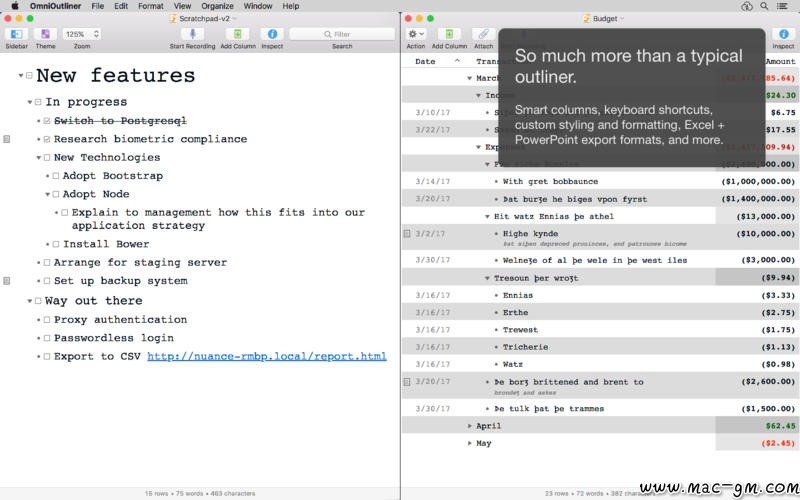The width and height of the screenshot is (800, 500).
Task: Open the Format menu
Action: click(151, 6)
